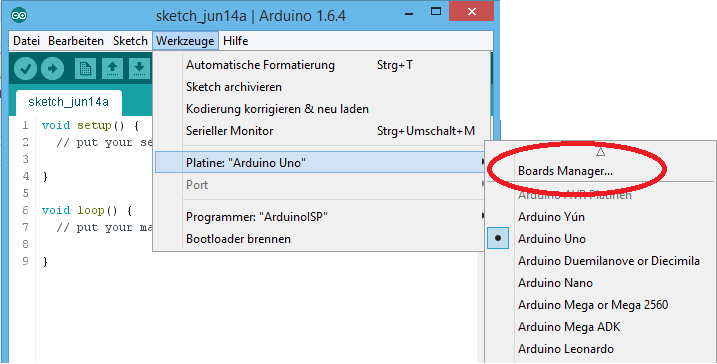Click line 3 in the code editor

click(91, 159)
